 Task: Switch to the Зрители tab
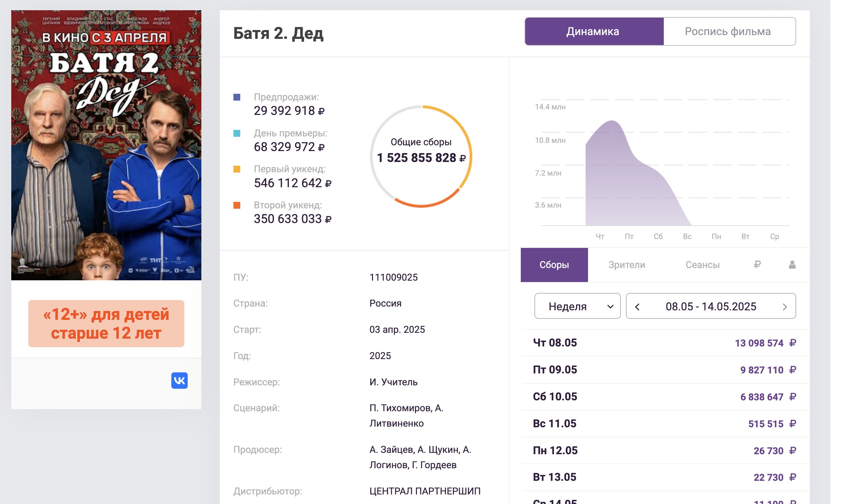tap(627, 265)
